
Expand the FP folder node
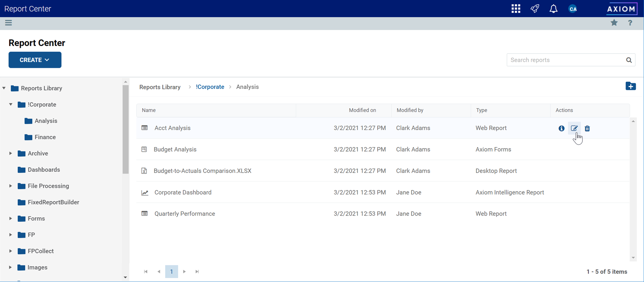pos(11,235)
